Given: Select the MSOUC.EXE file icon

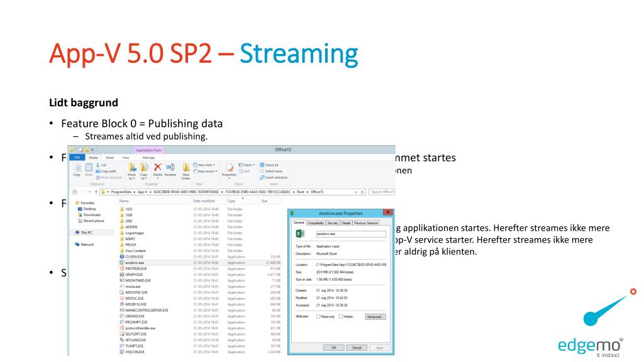Looking at the screenshot, I should tap(121, 299).
